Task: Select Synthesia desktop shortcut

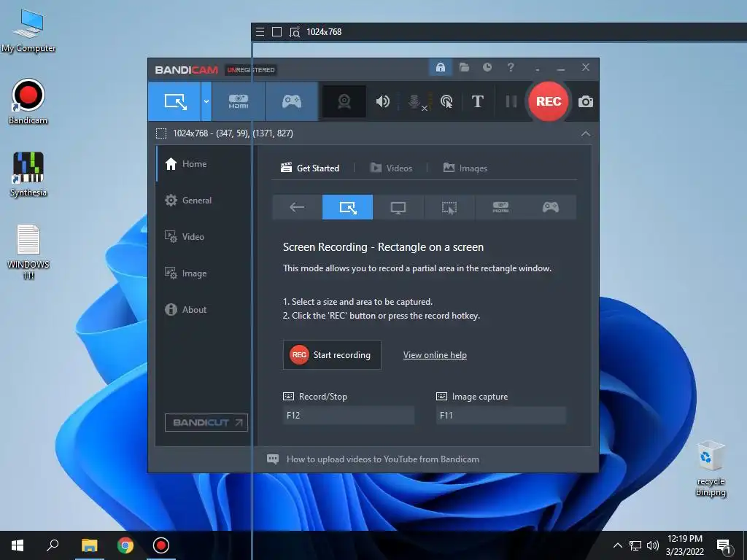Action: [28, 174]
